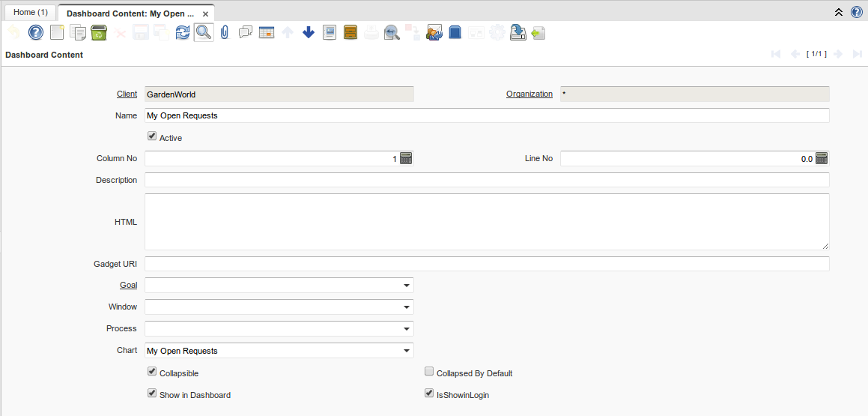This screenshot has width=868, height=416.
Task: Expand the Process dropdown
Action: (x=407, y=329)
